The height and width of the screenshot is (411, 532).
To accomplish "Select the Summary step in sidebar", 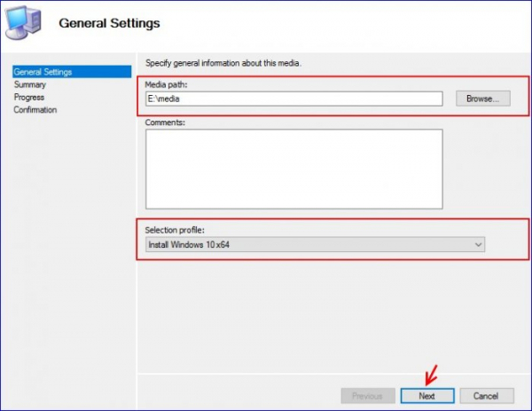I will (30, 84).
